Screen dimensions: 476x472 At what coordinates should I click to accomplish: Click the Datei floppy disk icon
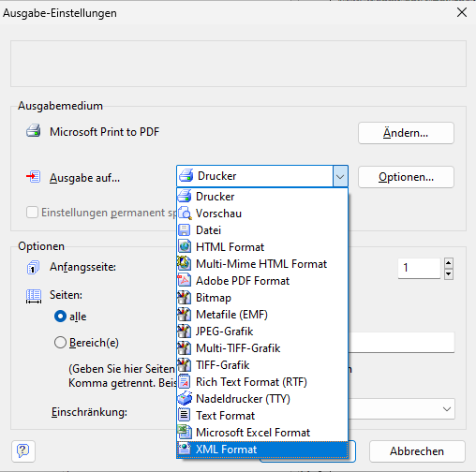coord(185,230)
